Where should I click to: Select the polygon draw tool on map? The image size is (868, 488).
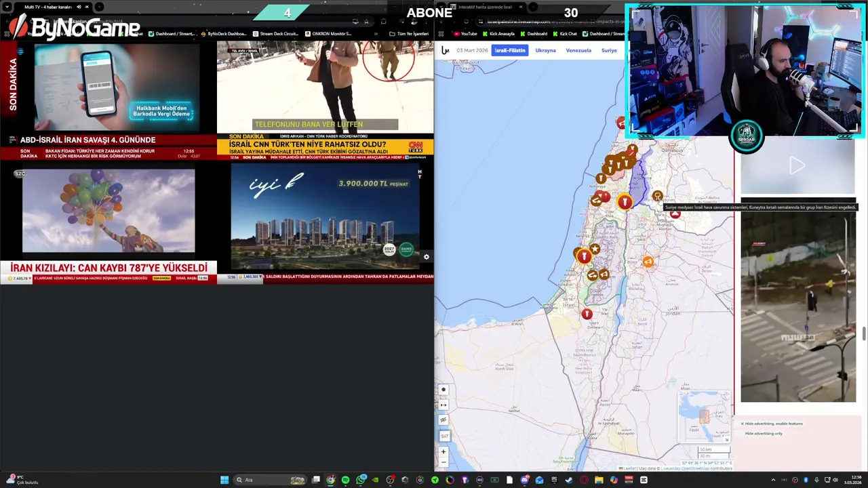tap(443, 390)
